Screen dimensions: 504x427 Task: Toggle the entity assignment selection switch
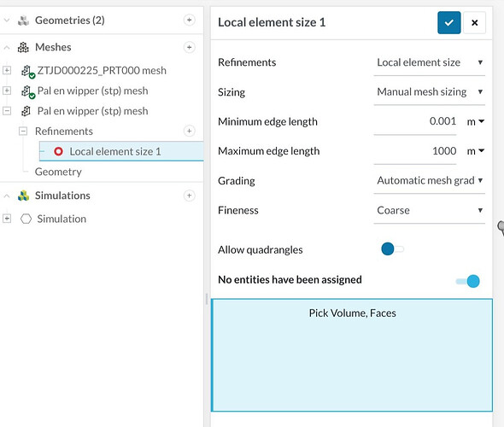467,281
